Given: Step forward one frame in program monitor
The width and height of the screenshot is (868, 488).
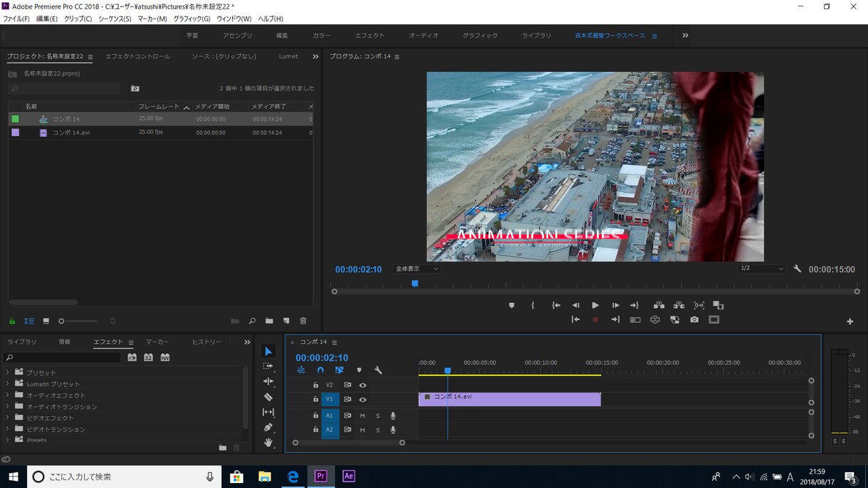Looking at the screenshot, I should (x=615, y=305).
